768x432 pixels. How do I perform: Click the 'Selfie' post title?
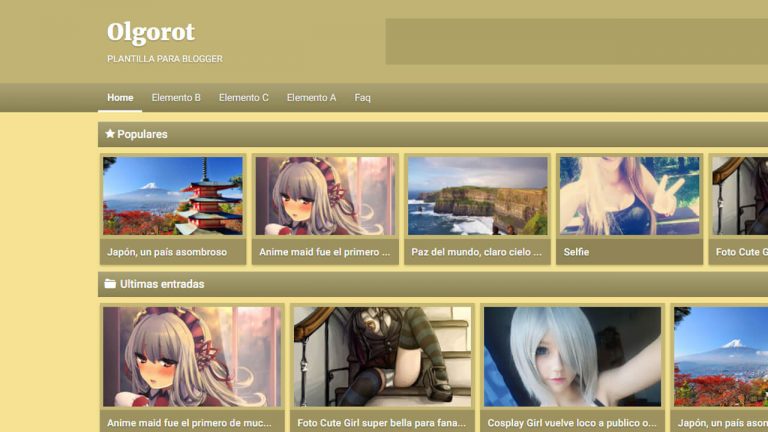click(x=576, y=252)
